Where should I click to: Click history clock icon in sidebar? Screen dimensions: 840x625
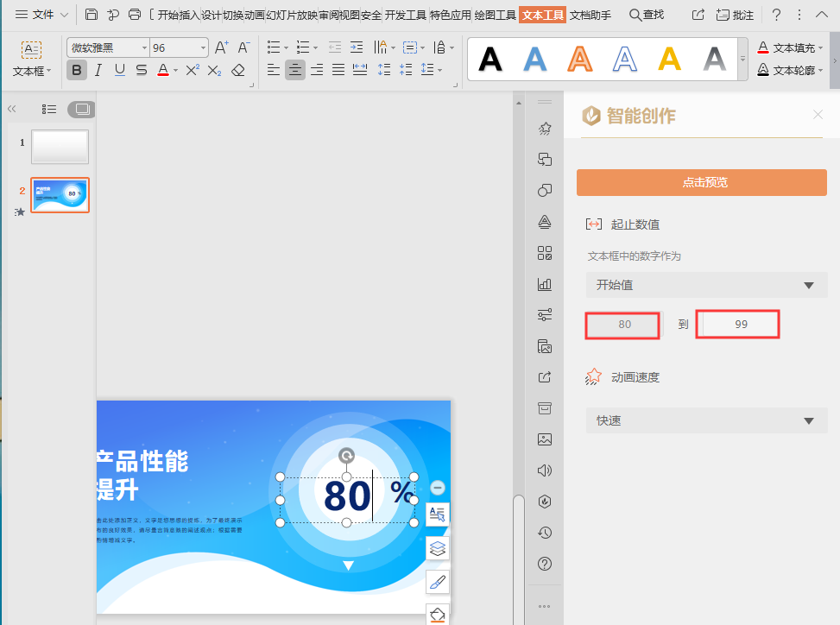[545, 533]
